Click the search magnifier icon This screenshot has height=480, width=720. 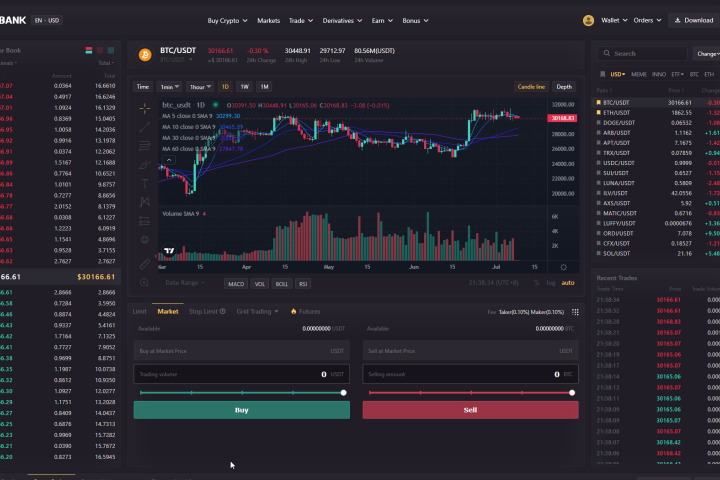point(607,53)
